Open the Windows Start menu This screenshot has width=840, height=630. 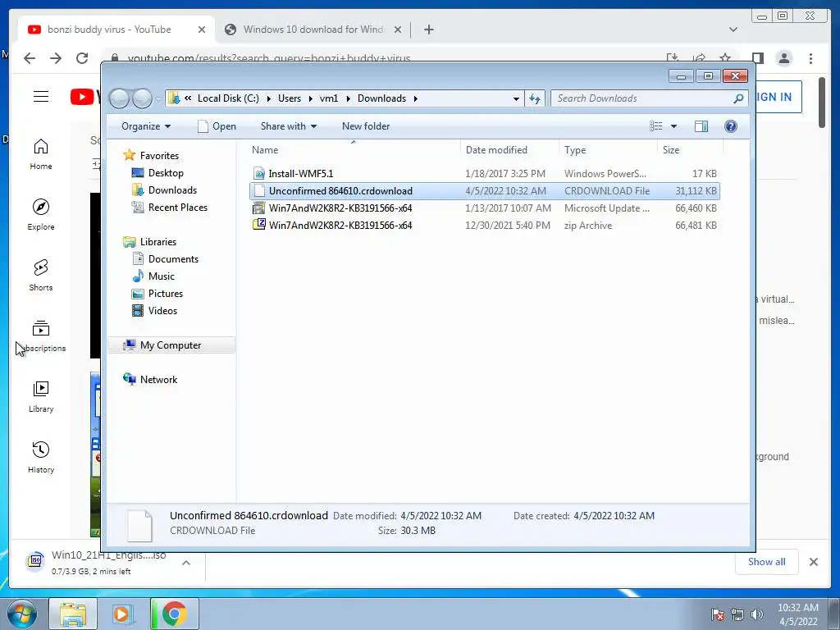click(22, 614)
